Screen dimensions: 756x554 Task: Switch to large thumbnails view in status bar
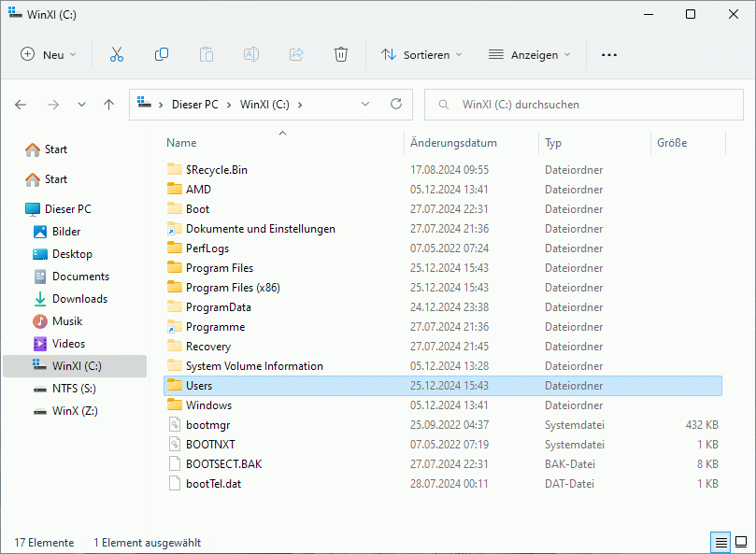(741, 543)
